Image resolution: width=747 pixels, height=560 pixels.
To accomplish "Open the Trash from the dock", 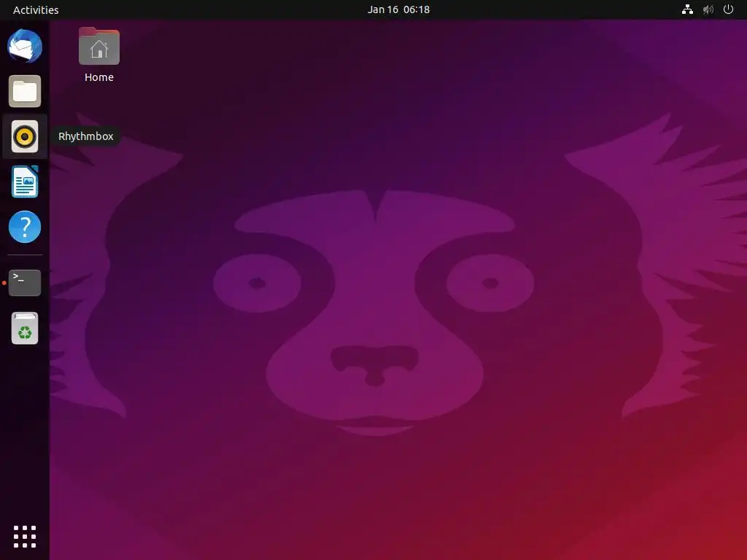I will [x=25, y=328].
